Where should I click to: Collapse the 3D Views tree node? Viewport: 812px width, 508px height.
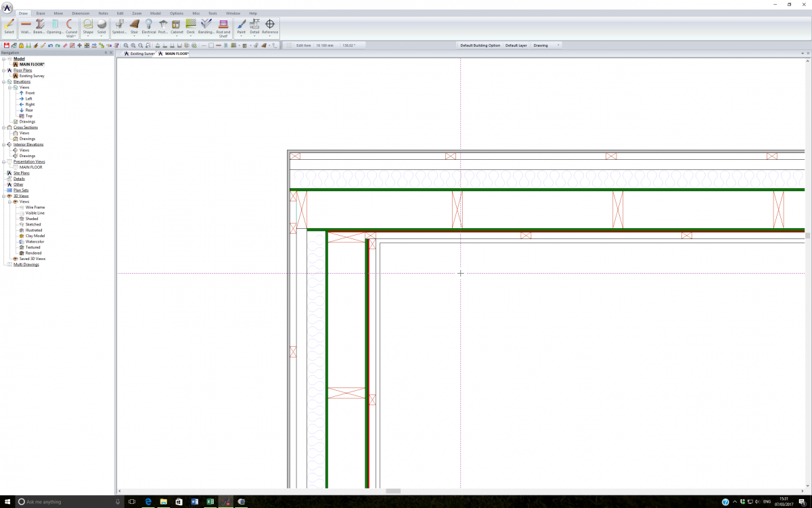pos(3,196)
